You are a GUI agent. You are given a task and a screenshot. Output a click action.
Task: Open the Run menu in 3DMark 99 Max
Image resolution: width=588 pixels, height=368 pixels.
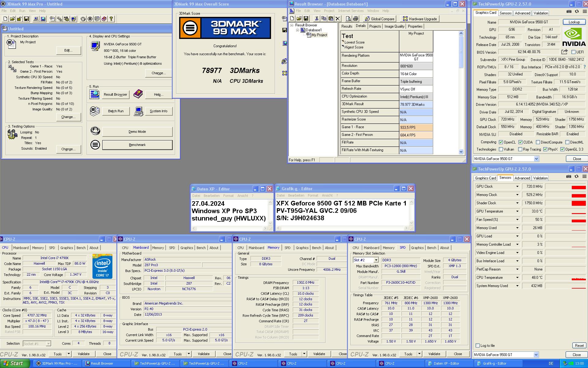pyautogui.click(x=22, y=11)
